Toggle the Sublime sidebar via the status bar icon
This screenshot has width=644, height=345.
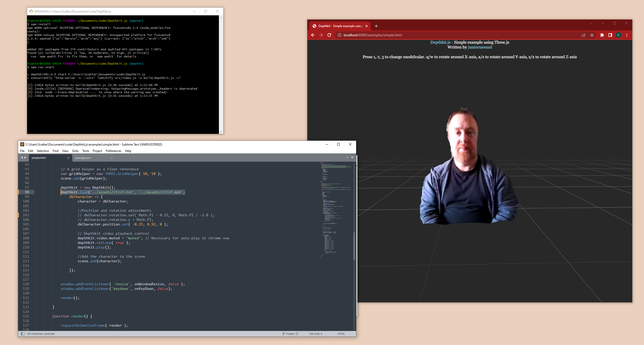point(23,334)
